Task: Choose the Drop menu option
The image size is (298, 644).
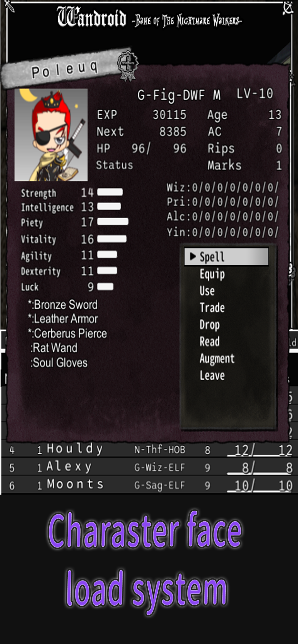Action: 210,325
